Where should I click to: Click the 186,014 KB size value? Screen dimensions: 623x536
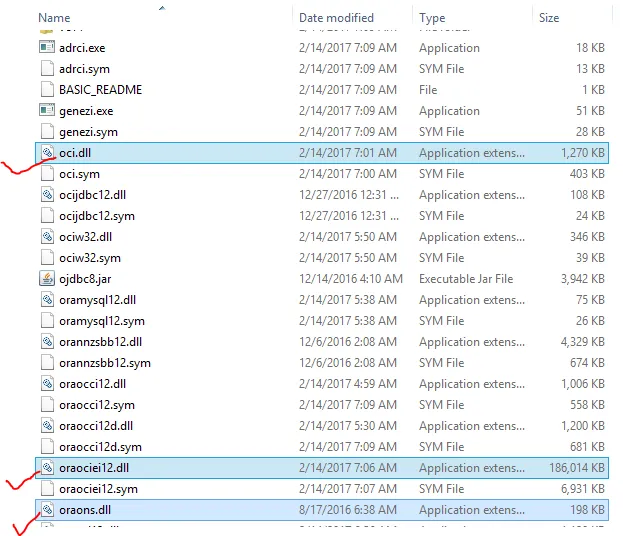(x=577, y=468)
